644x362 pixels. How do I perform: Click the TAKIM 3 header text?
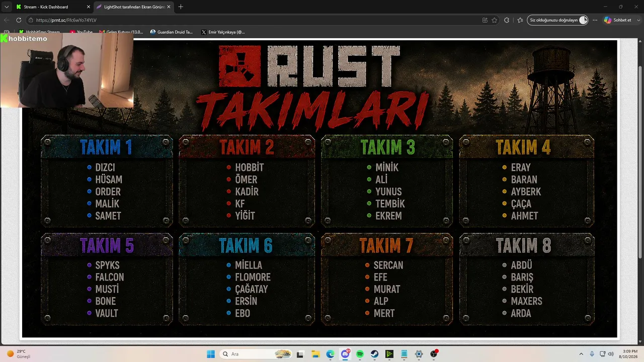387,147
